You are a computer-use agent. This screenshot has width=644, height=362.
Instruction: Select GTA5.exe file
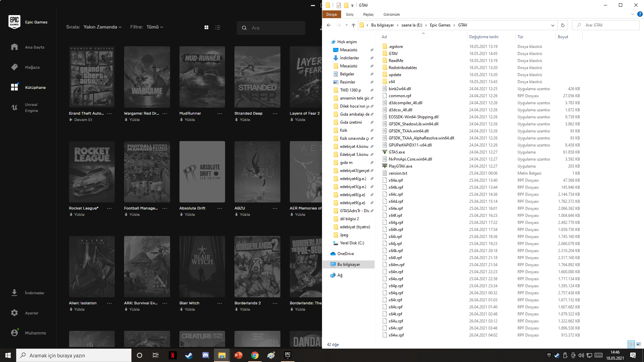point(397,152)
